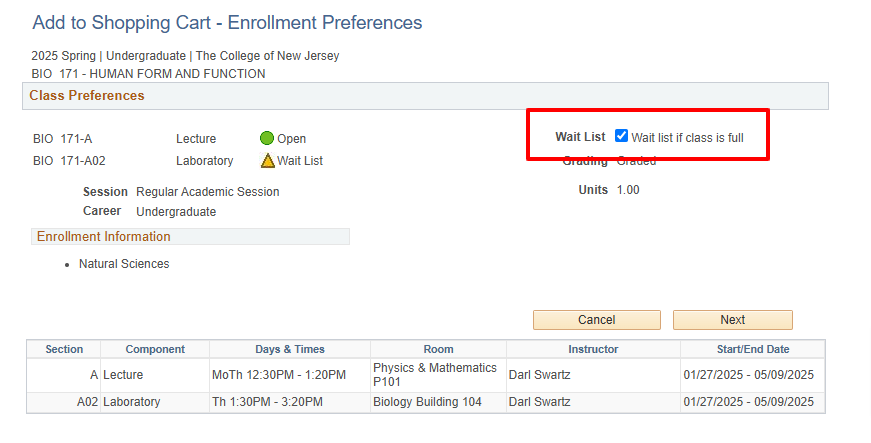This screenshot has height=443, width=871.
Task: Select the Lecture row in schedule table
Action: point(426,375)
